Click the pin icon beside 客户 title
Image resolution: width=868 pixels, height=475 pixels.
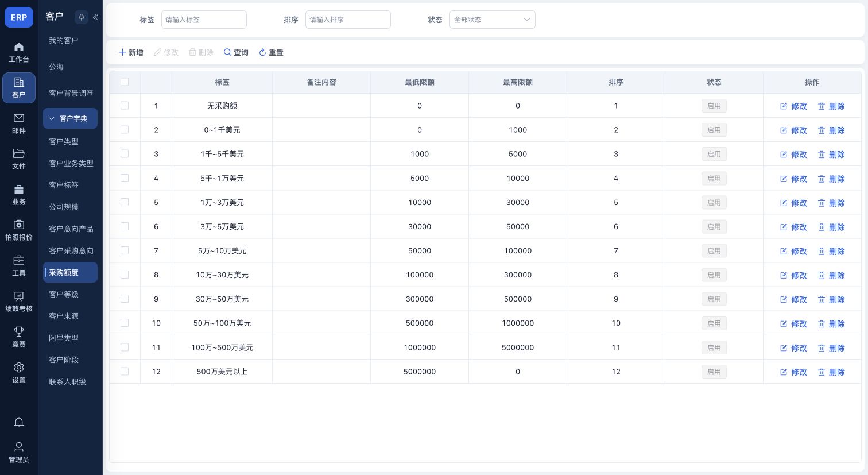click(82, 17)
